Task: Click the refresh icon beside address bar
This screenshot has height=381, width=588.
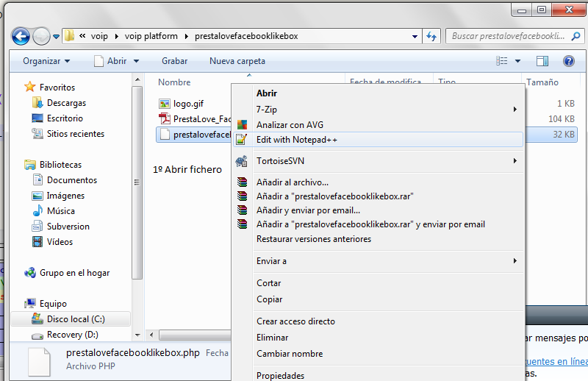Action: tap(431, 36)
